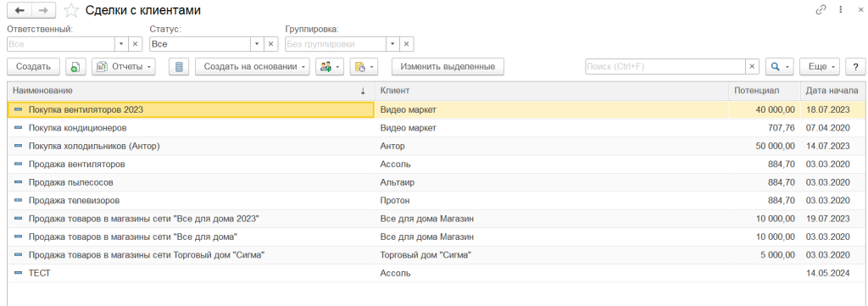Screen dimensions: 868x306
Task: Click Изменить выделенные button
Action: [448, 66]
